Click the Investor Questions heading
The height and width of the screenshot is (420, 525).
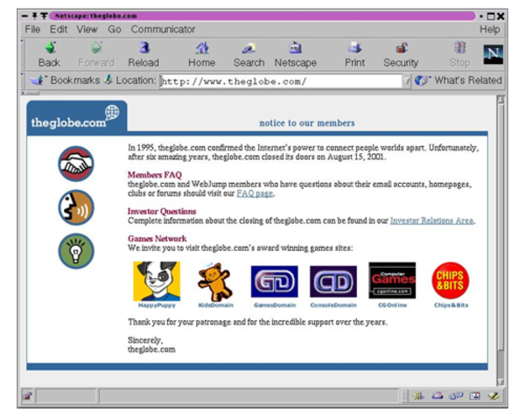(x=162, y=212)
